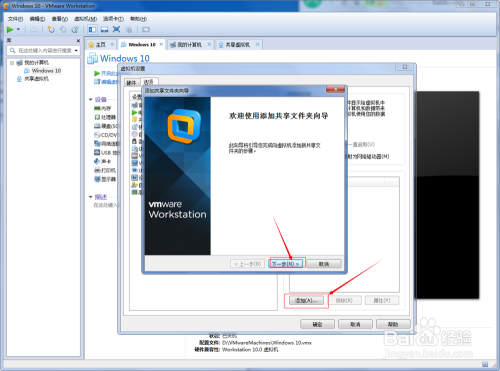Click the 处理器 processor device icon

[x=97, y=117]
